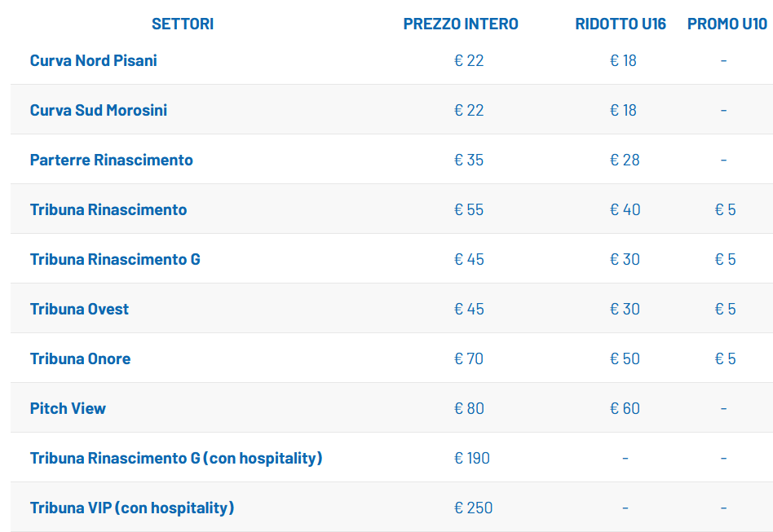The width and height of the screenshot is (773, 532).
Task: Click Tribuna VIP (con hospitality) row label
Action: [x=132, y=508]
